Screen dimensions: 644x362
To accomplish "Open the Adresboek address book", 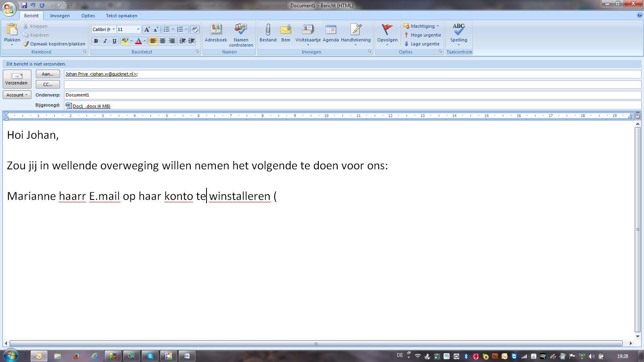I will 216,33.
